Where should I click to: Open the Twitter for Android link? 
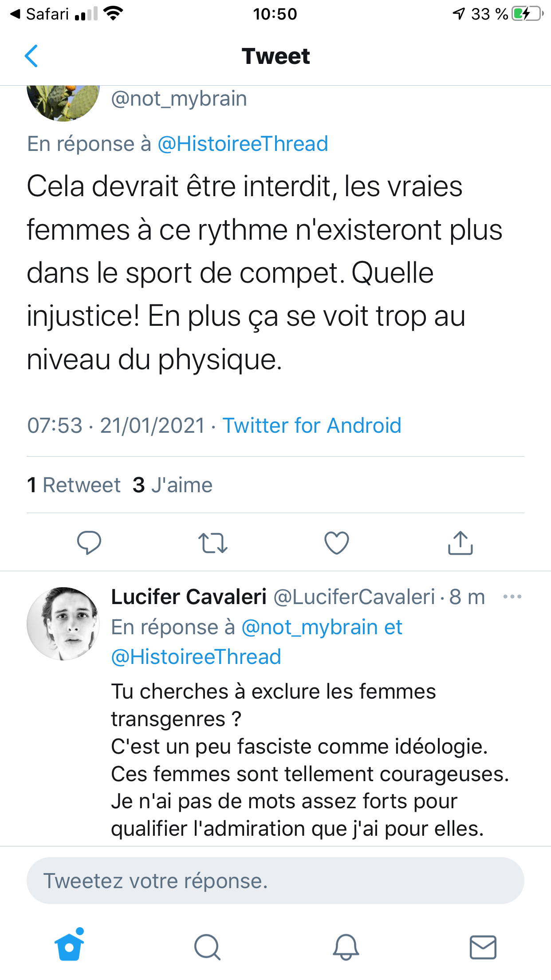(312, 425)
